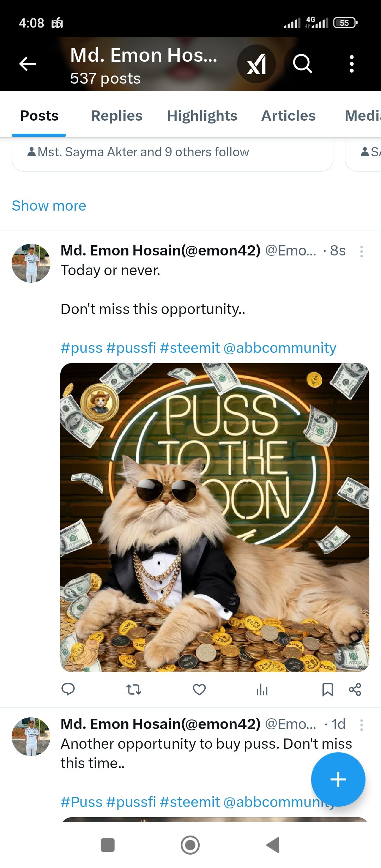Tap the back arrow in the header

point(28,64)
